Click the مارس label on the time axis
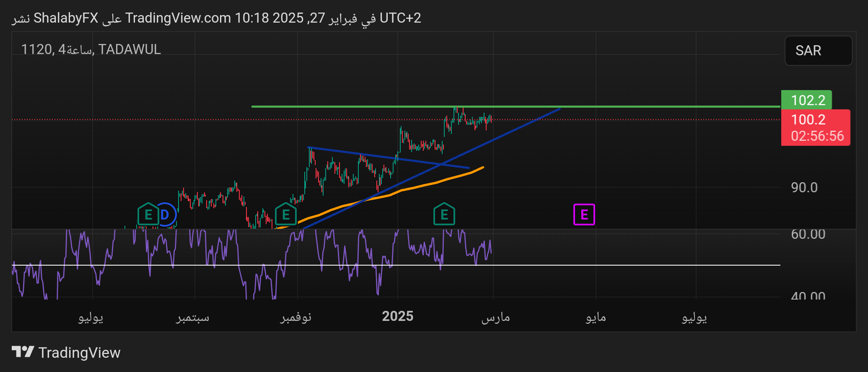 pyautogui.click(x=495, y=317)
